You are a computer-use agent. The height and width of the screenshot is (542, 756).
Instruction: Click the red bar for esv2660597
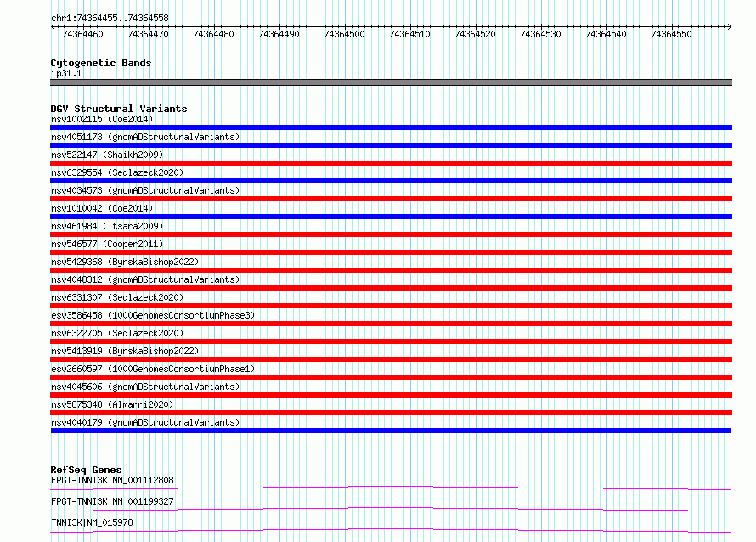click(x=391, y=377)
